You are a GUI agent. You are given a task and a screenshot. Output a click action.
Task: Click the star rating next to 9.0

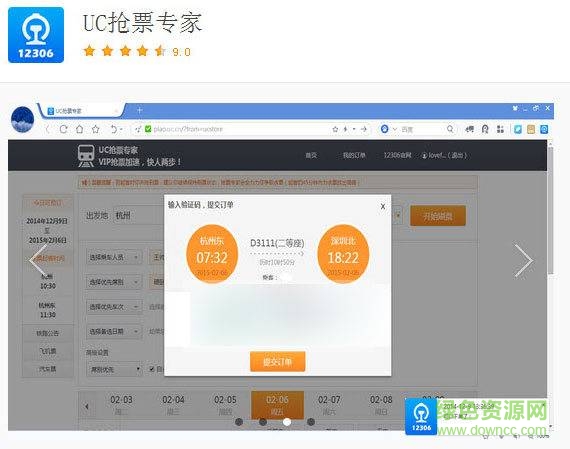point(124,51)
